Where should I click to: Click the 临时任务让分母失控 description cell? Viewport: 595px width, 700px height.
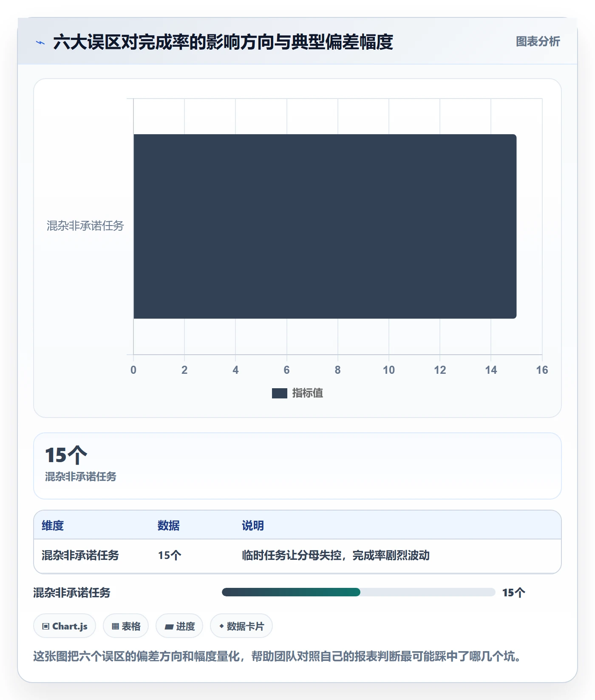[336, 555]
